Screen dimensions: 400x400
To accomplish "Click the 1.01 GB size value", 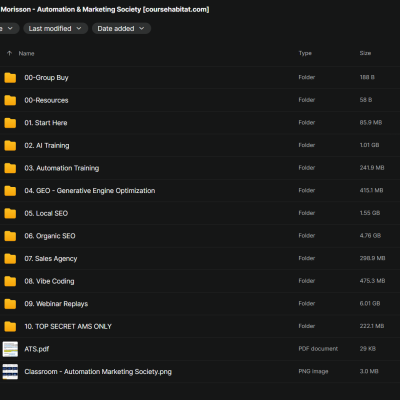I will [369, 145].
